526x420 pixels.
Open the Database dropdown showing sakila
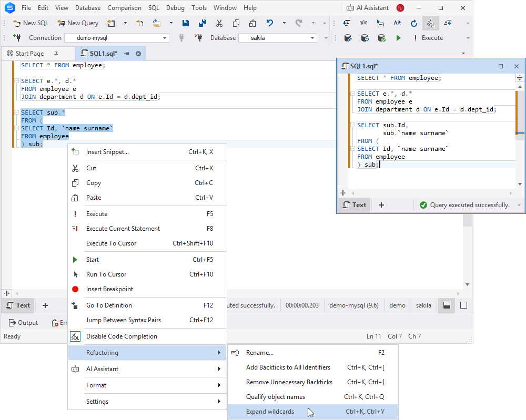coord(312,38)
